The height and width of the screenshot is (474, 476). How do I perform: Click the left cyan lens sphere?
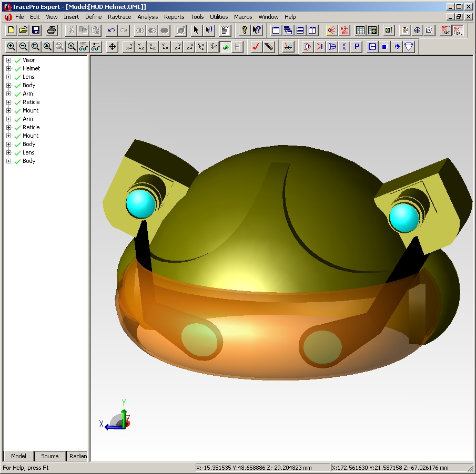coord(141,203)
